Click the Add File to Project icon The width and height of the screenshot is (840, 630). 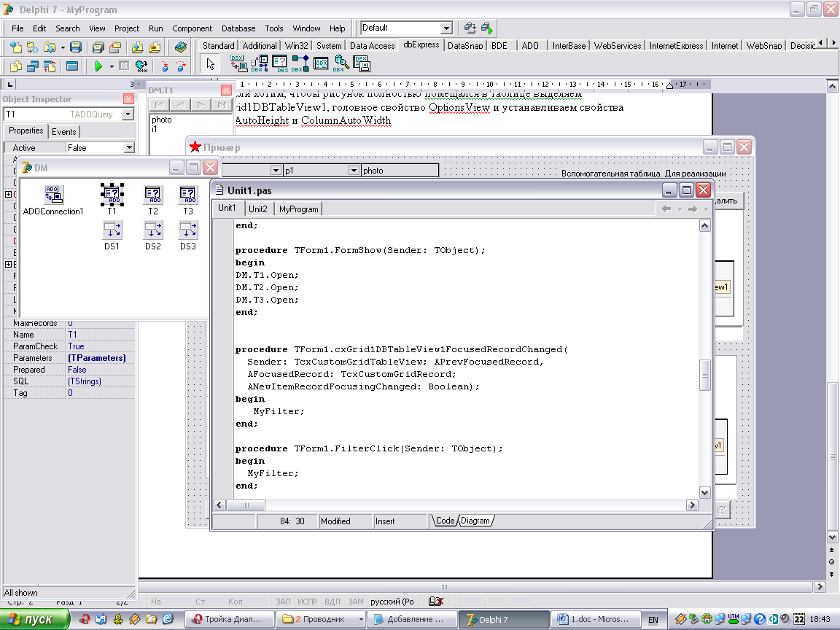click(x=138, y=47)
